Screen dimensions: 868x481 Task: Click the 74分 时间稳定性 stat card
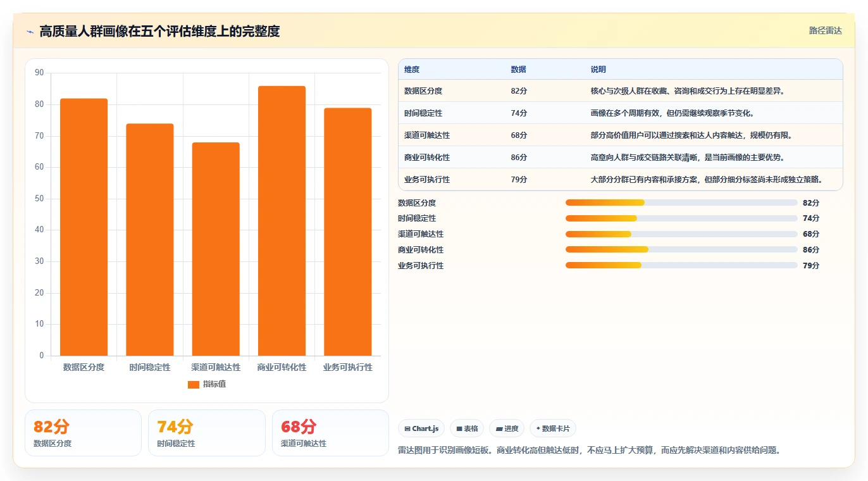207,433
